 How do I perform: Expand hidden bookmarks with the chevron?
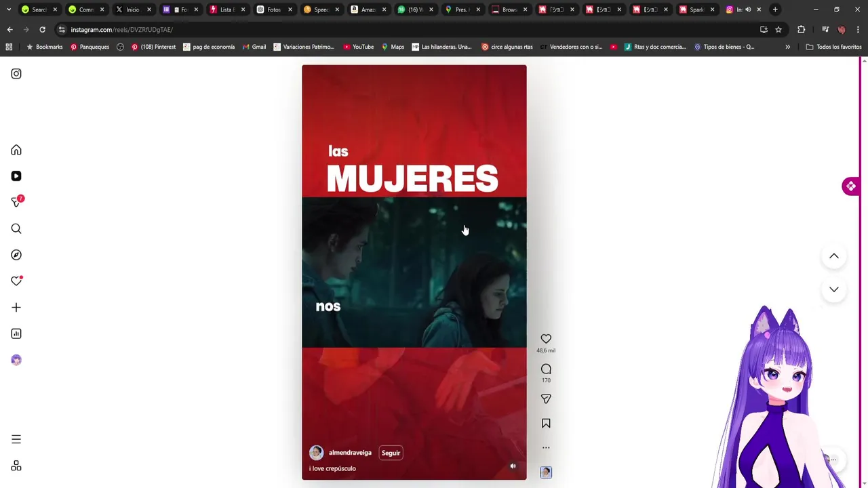click(787, 47)
